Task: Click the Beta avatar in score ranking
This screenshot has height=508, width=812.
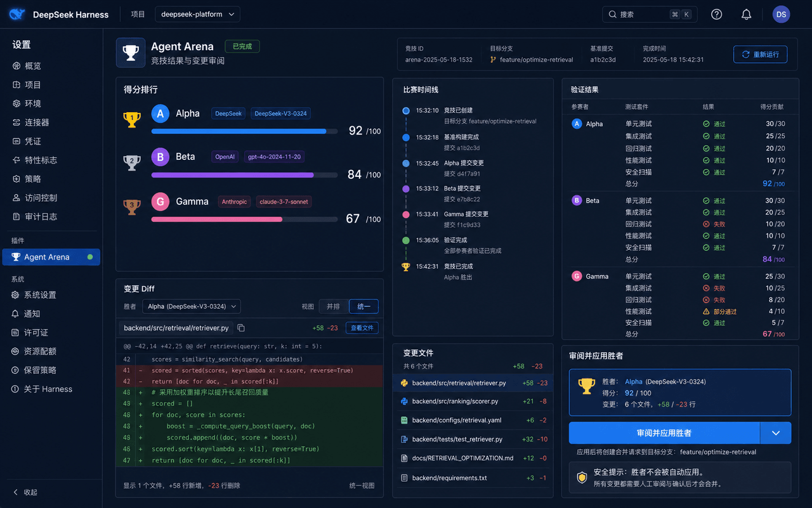Action: click(160, 157)
